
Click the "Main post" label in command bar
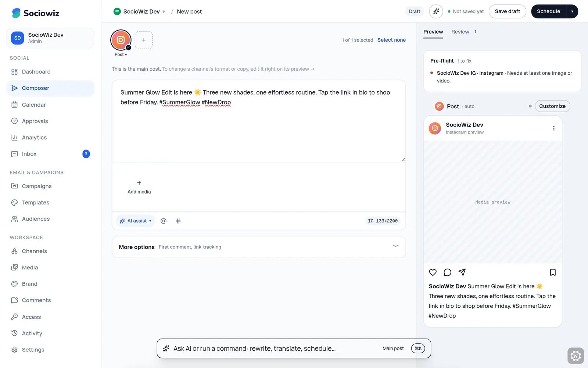(393, 348)
